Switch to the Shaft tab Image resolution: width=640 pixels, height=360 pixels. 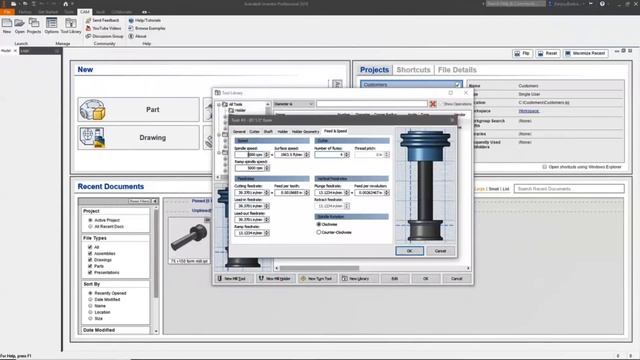point(268,131)
